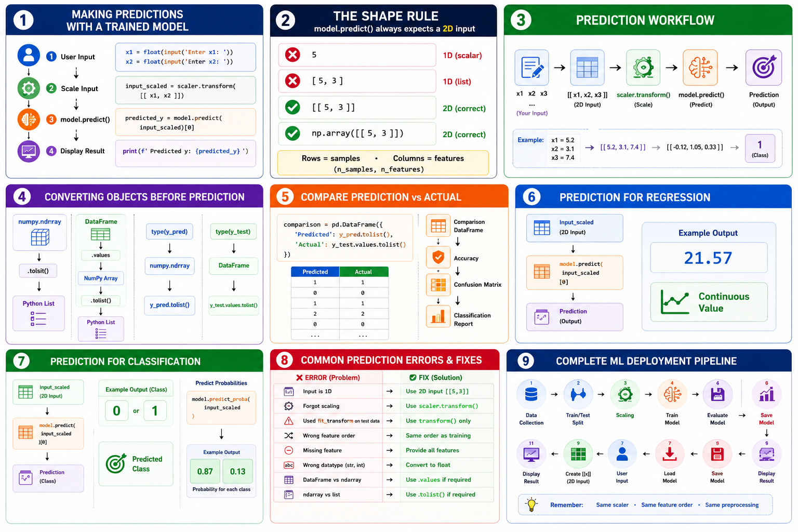Click the gear icon above scaler.transform()
This screenshot has height=532, width=798.
(x=643, y=68)
